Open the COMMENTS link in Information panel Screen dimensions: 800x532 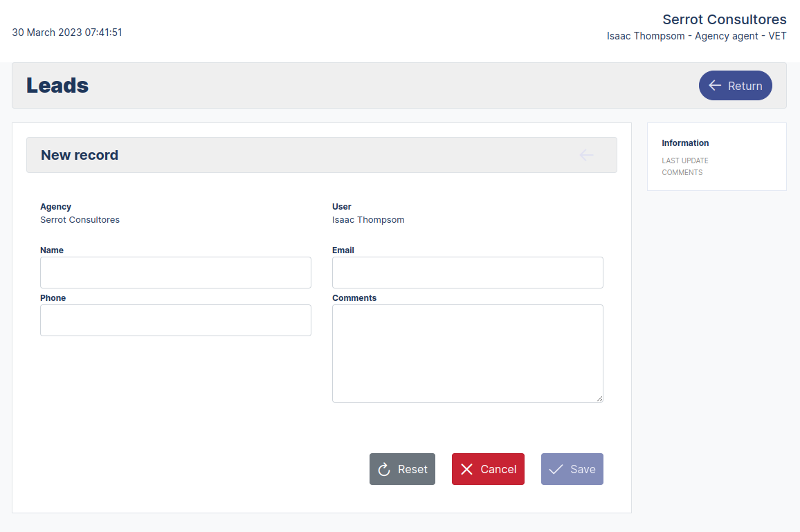click(x=682, y=172)
